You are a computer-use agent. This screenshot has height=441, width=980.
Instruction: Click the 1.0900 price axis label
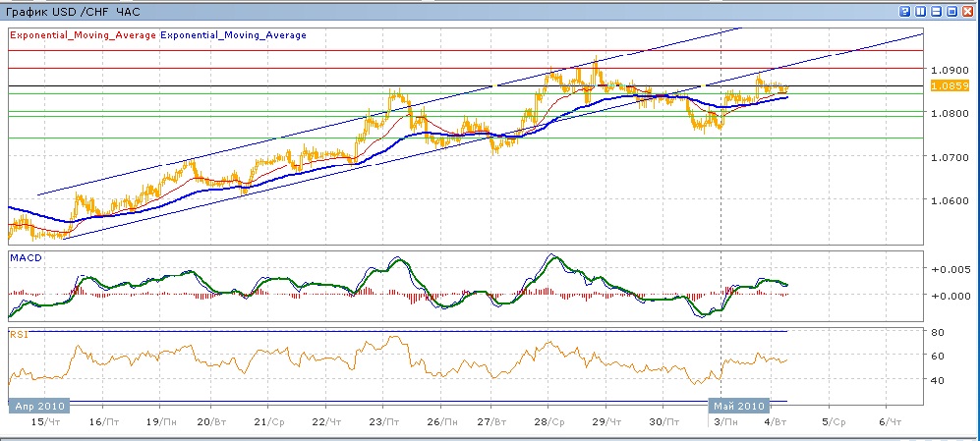(x=949, y=71)
